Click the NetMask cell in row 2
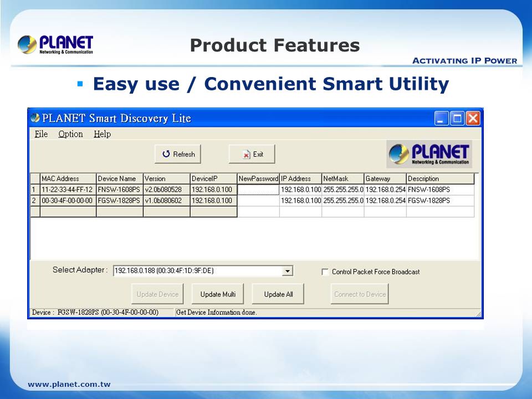Screen dimensions: 532x399 pos(343,201)
